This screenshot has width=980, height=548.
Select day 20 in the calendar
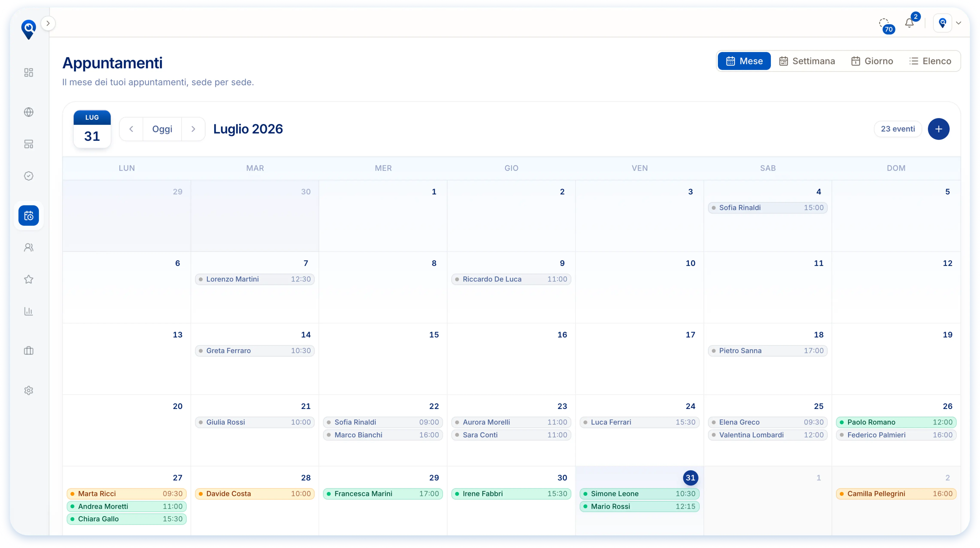[177, 406]
